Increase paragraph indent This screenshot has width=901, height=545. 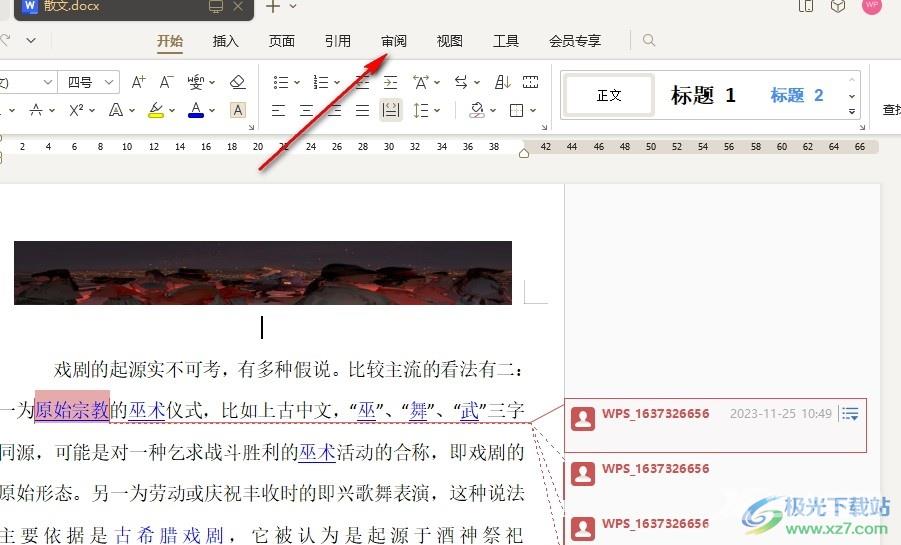(390, 82)
